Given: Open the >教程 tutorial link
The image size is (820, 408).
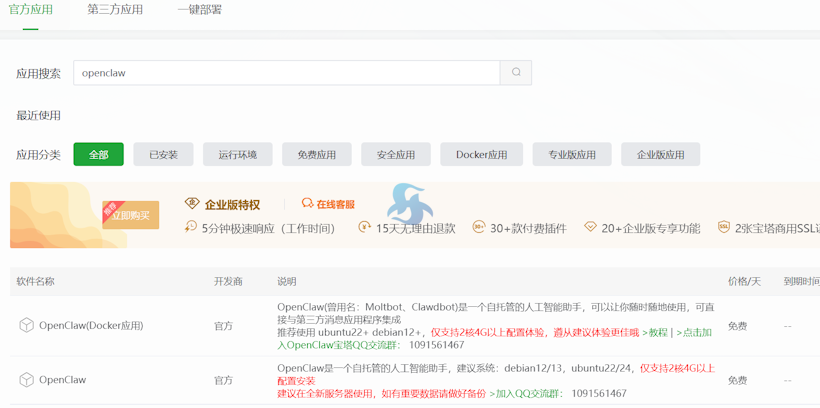Looking at the screenshot, I should 655,332.
